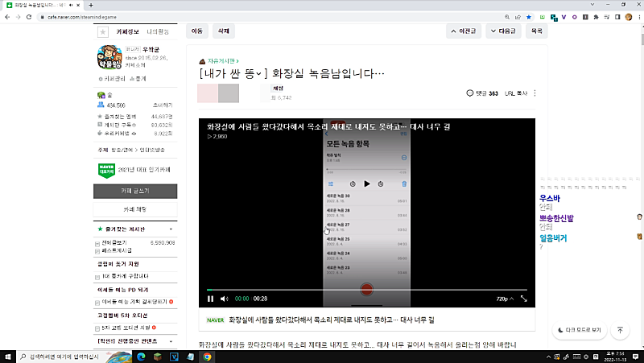The image size is (644, 363).
Task: Click the favorite star icon beside 카페정보
Action: click(102, 32)
